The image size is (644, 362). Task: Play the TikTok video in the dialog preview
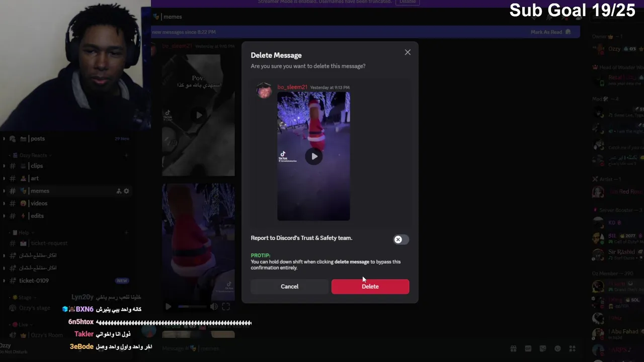[314, 156]
